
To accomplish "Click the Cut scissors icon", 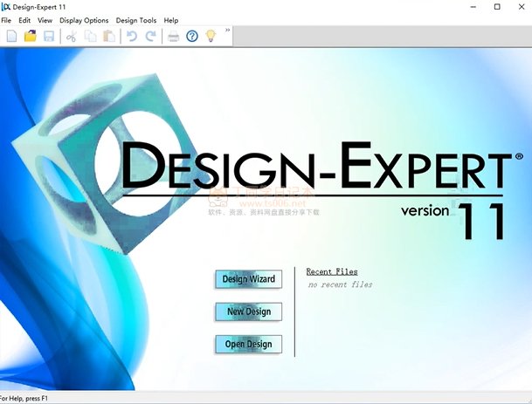I will tap(72, 36).
